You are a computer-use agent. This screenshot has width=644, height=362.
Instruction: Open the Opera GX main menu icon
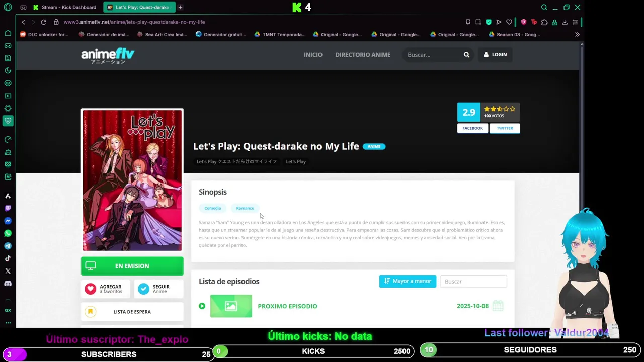[x=8, y=7]
